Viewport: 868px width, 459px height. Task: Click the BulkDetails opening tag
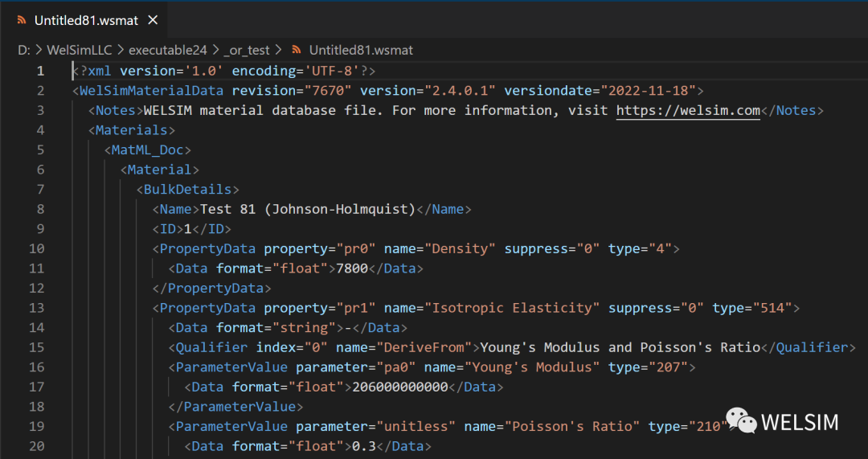pos(187,190)
